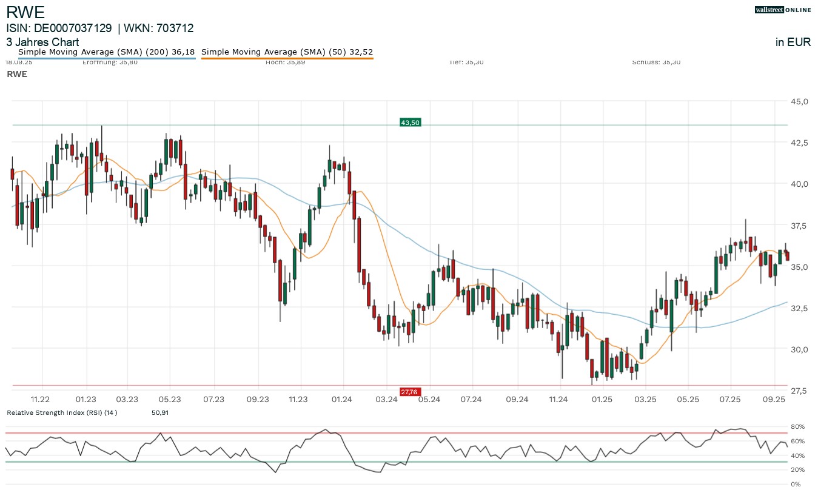
Task: Click the 35,0 price axis label
Action: tap(800, 267)
